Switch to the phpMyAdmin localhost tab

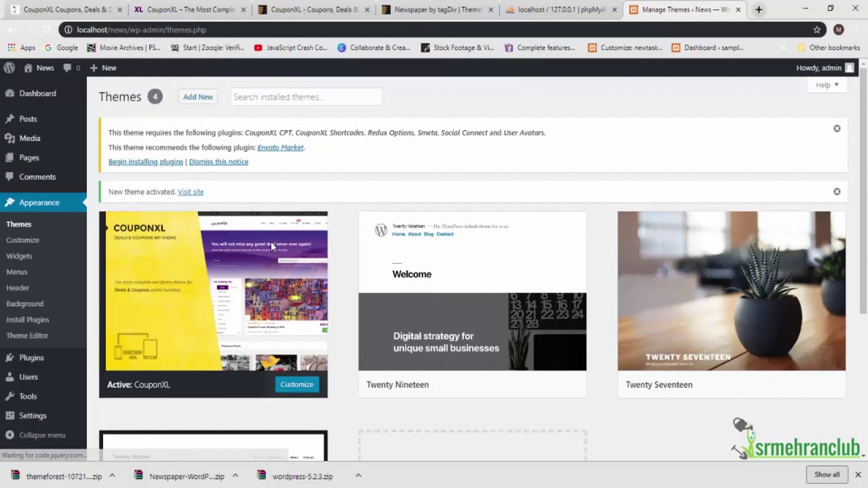pos(561,9)
